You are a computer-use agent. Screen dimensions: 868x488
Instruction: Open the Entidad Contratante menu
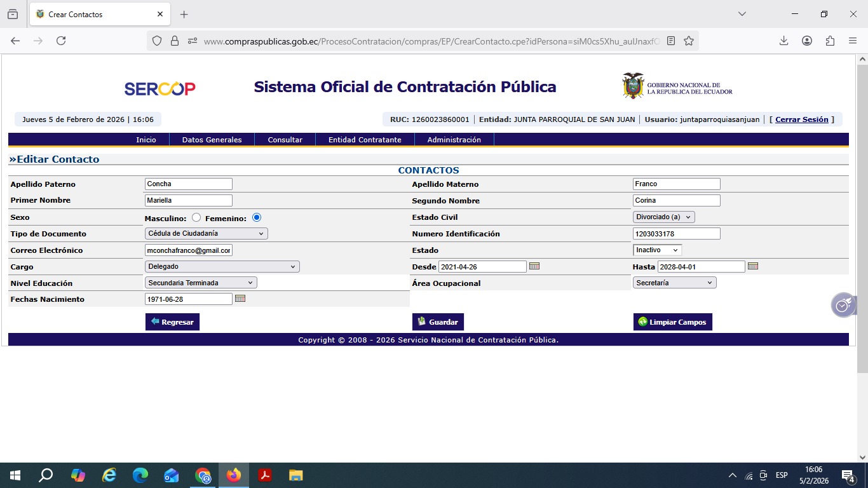[365, 140]
